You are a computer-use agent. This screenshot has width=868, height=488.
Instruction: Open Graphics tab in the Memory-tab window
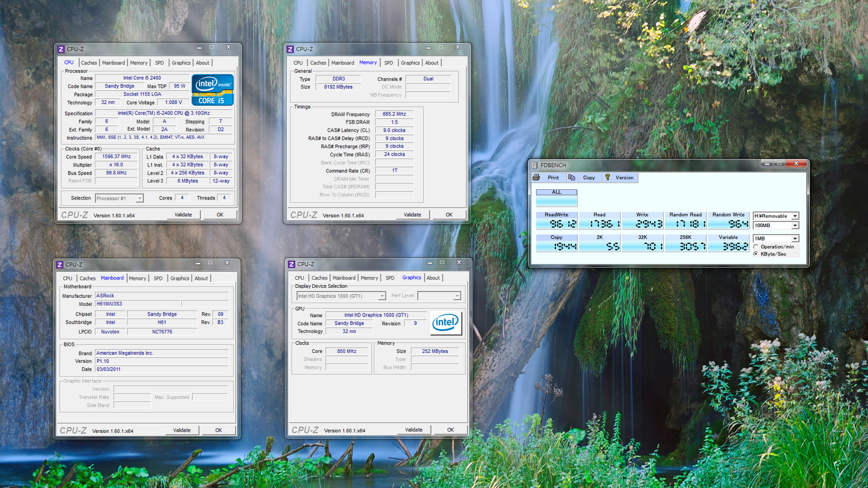pyautogui.click(x=411, y=63)
